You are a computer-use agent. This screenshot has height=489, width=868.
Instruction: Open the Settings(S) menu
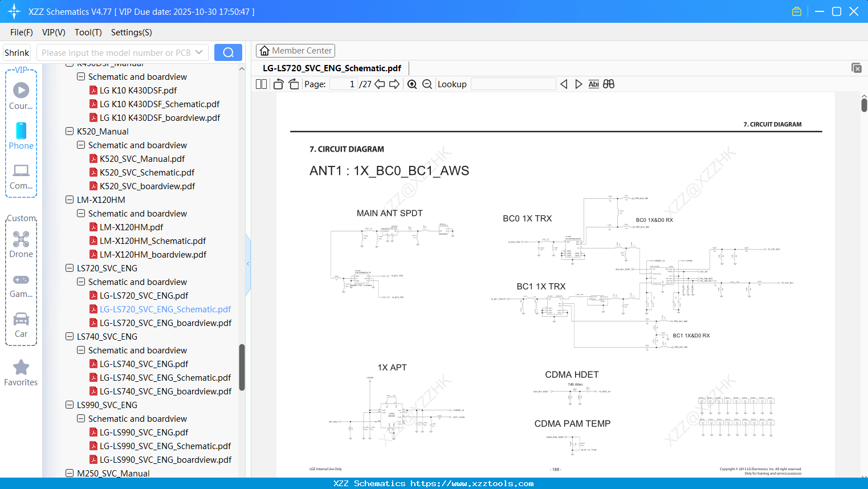(131, 32)
